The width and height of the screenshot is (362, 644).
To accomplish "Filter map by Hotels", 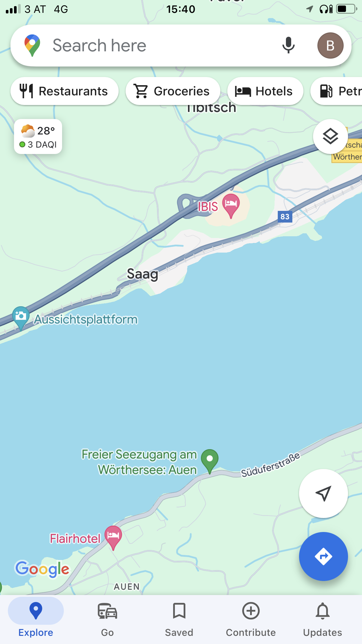I will click(265, 91).
